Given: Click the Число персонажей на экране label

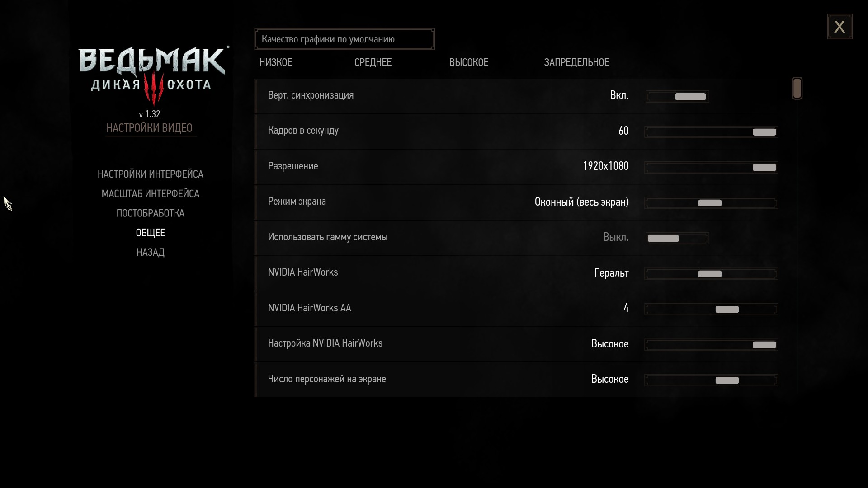Looking at the screenshot, I should point(327,379).
